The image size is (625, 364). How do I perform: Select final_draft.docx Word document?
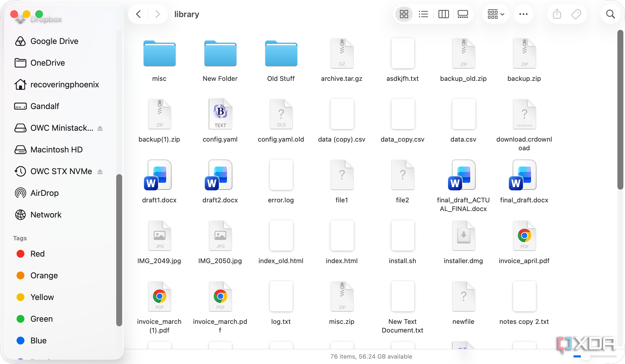(524, 182)
